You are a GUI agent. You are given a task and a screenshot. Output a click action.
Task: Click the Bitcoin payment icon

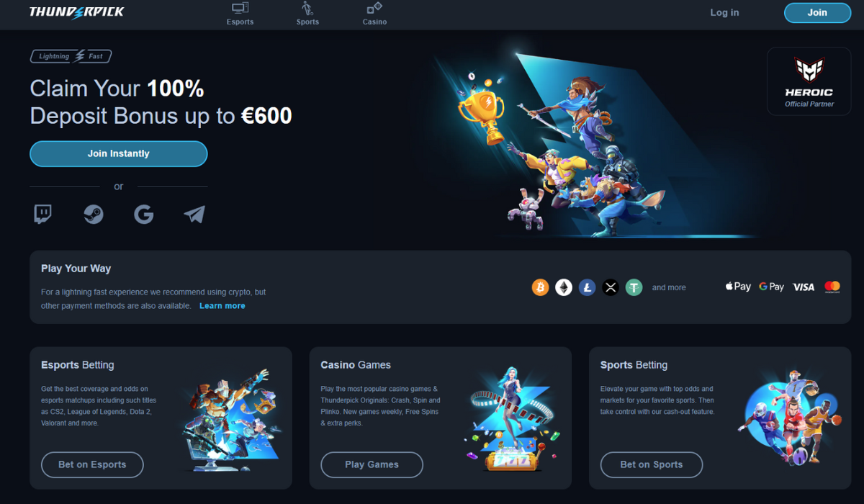point(540,287)
